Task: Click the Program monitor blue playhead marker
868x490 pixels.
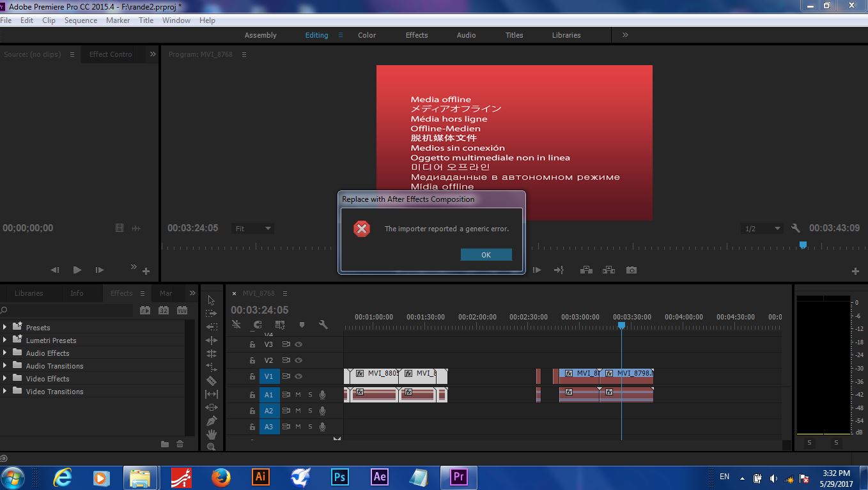Action: pos(803,245)
